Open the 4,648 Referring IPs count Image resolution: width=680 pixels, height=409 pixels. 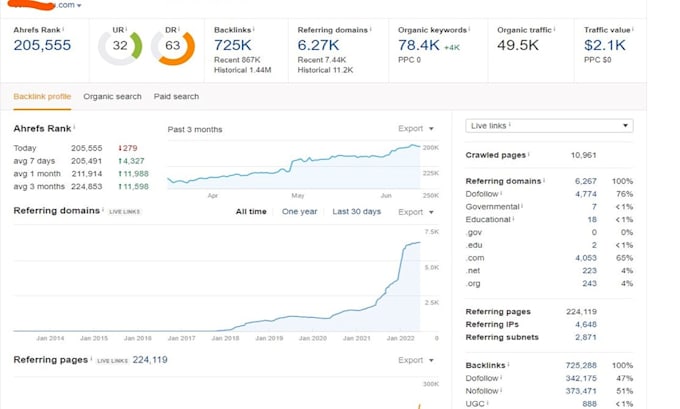coord(586,324)
